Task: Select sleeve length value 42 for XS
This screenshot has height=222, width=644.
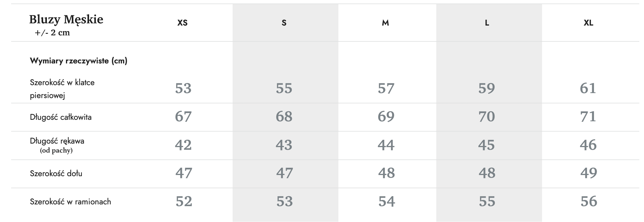Action: [183, 145]
